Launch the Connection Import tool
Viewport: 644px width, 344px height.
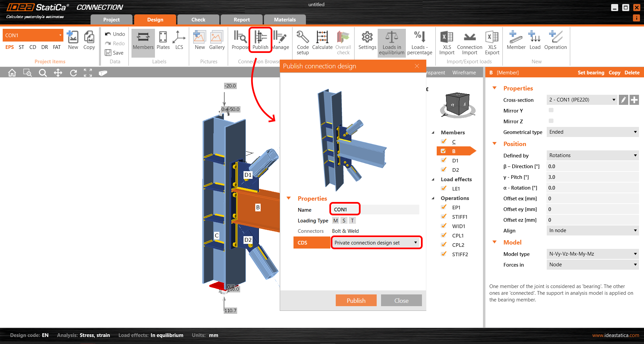pos(469,42)
